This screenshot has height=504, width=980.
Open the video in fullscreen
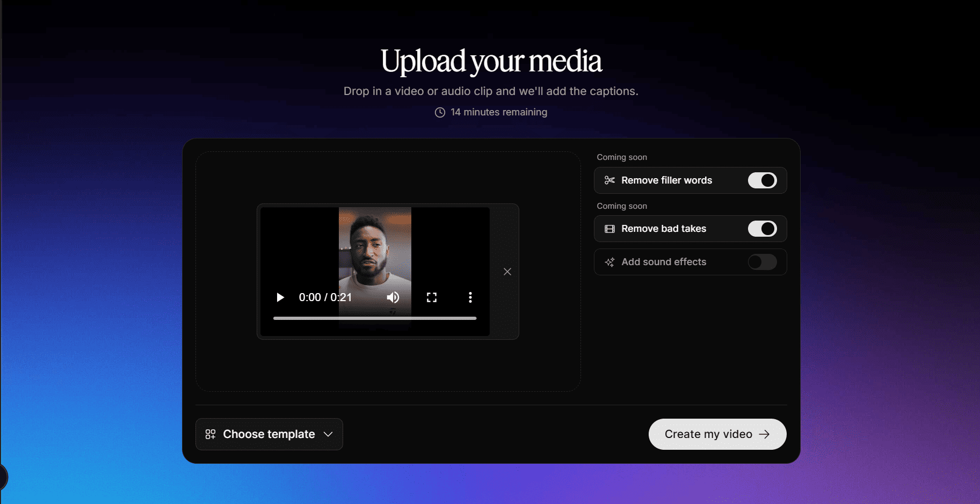coord(432,297)
